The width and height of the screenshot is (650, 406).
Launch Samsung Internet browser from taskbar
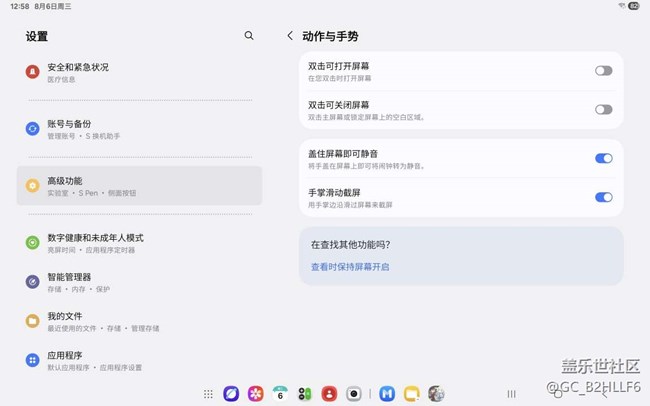231,394
